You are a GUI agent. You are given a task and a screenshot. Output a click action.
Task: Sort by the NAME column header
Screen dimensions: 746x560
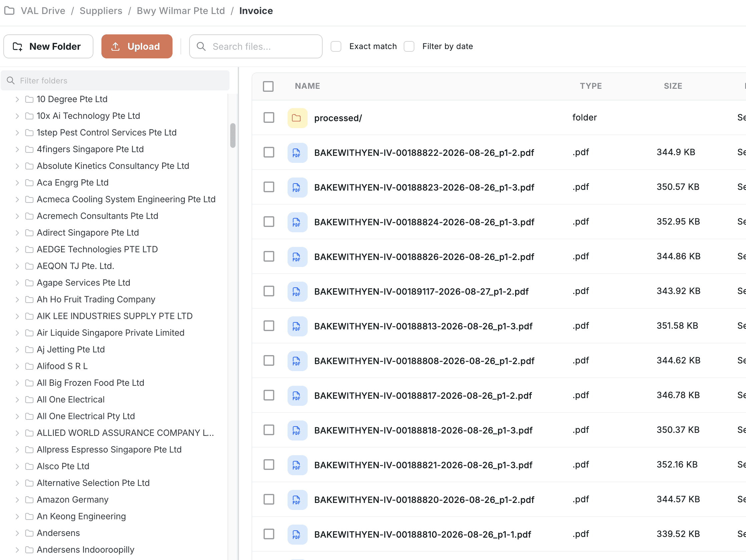click(x=307, y=86)
